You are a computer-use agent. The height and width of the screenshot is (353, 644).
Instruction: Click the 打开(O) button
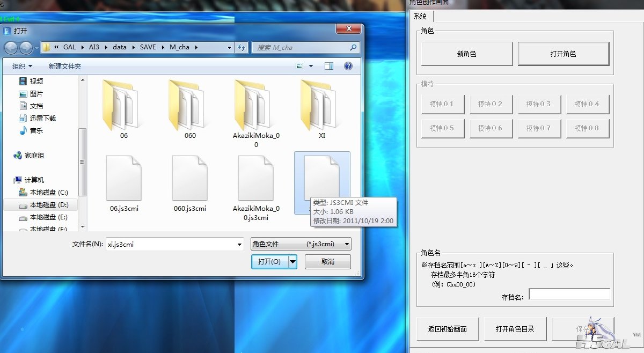pos(269,262)
